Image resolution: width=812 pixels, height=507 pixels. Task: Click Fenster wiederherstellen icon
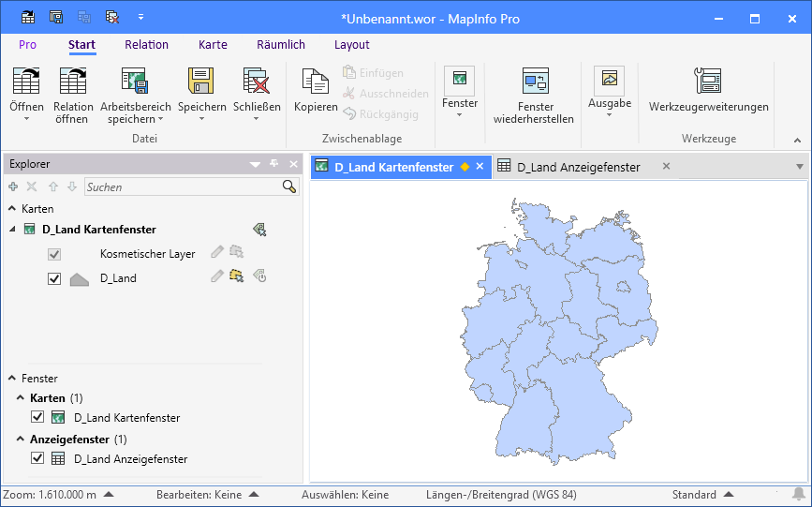point(535,81)
